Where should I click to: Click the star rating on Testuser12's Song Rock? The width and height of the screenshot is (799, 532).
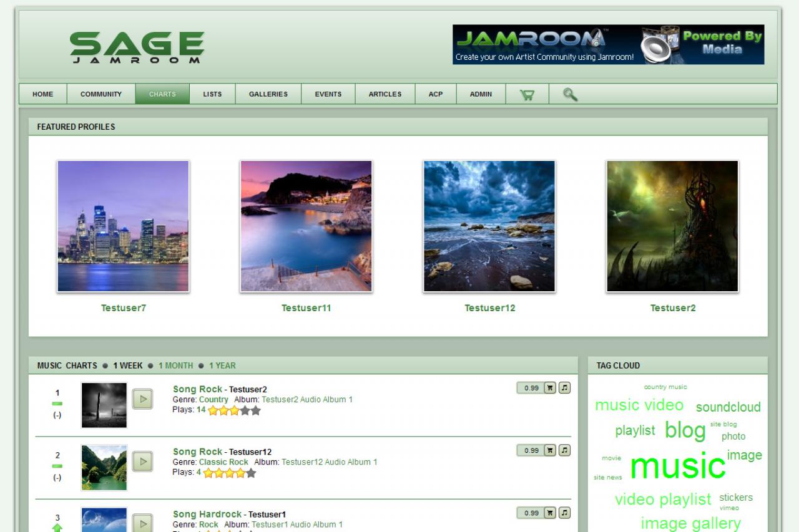point(230,473)
